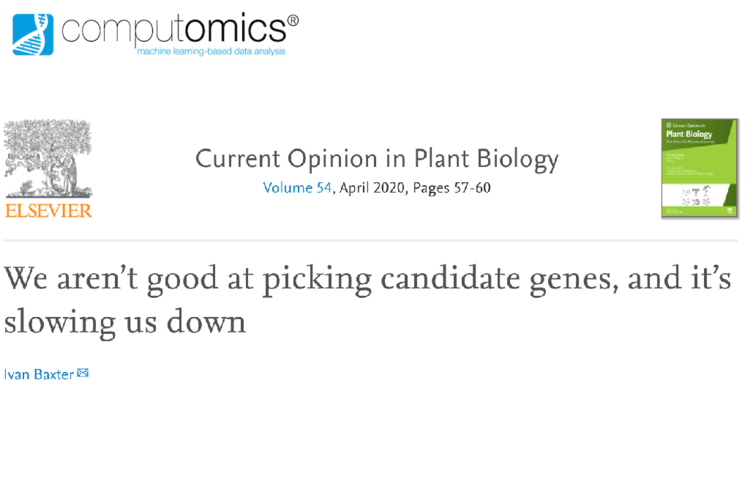
Task: Select the journal name Current Opinion in Plant Biology
Action: 377,159
